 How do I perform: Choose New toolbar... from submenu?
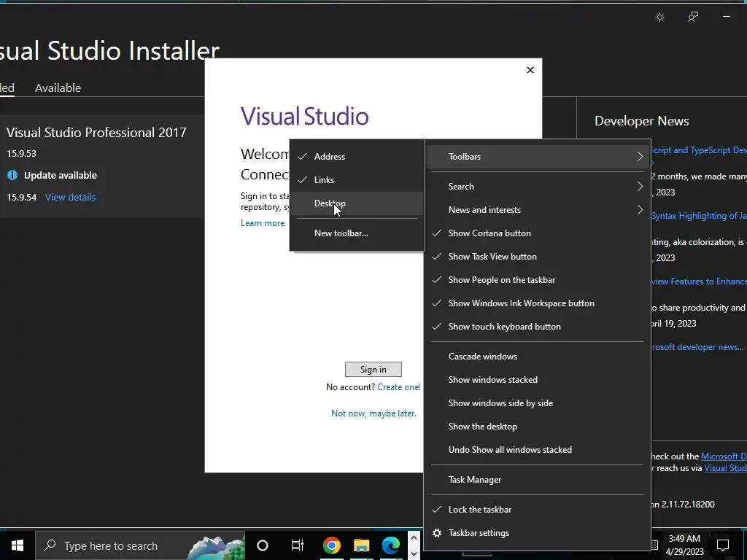pyautogui.click(x=356, y=233)
